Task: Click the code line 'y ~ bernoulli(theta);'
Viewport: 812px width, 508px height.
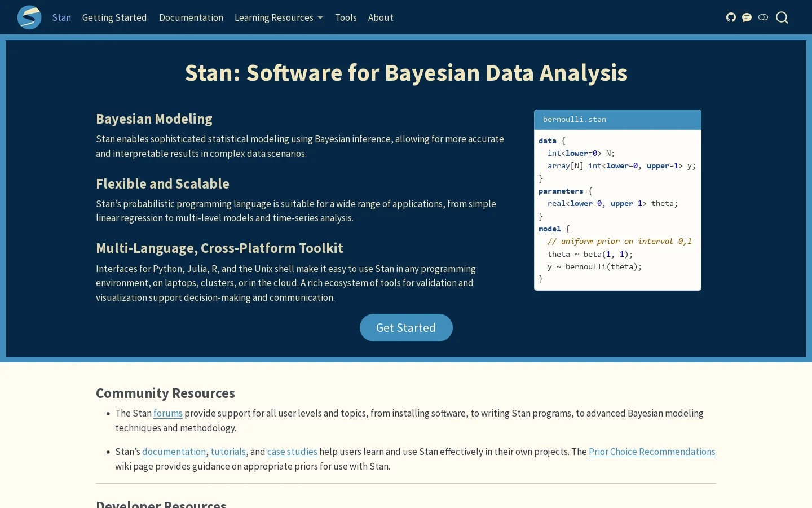Action: [x=594, y=266]
